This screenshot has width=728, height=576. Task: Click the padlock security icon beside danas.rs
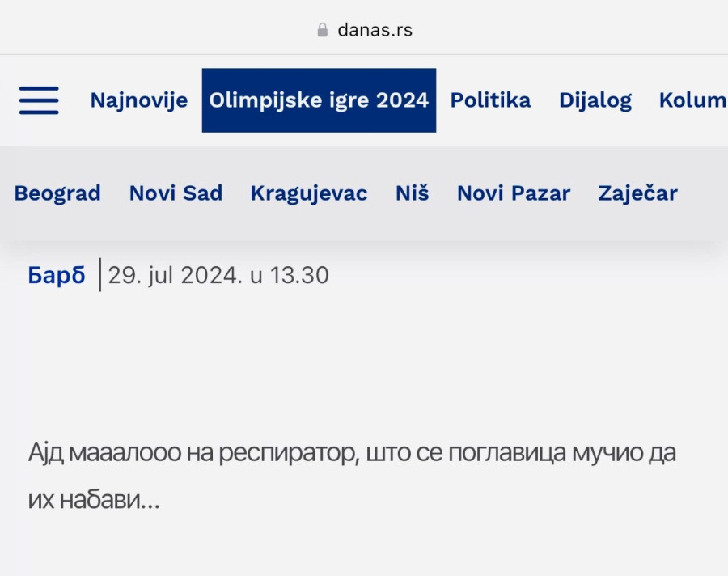tap(321, 29)
